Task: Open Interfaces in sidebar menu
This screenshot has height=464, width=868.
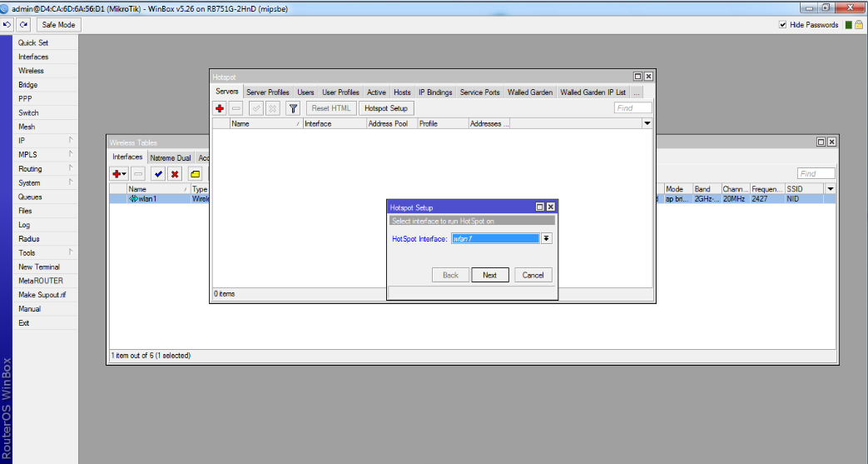Action: click(x=46, y=57)
